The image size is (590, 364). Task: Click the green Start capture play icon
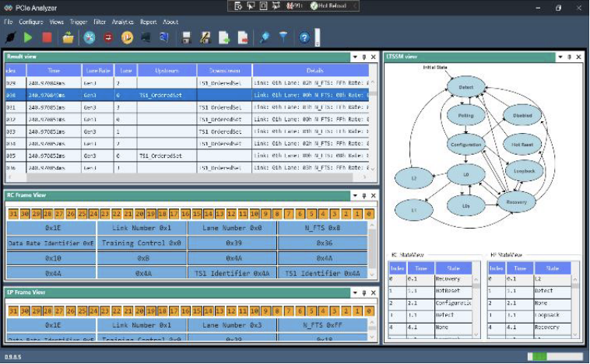(28, 37)
